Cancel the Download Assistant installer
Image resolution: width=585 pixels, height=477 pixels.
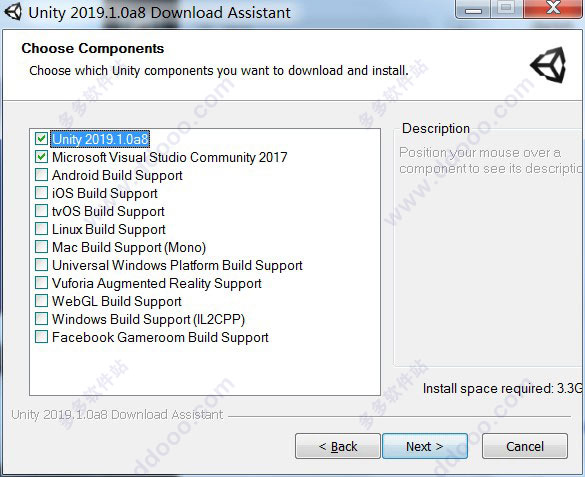(525, 446)
